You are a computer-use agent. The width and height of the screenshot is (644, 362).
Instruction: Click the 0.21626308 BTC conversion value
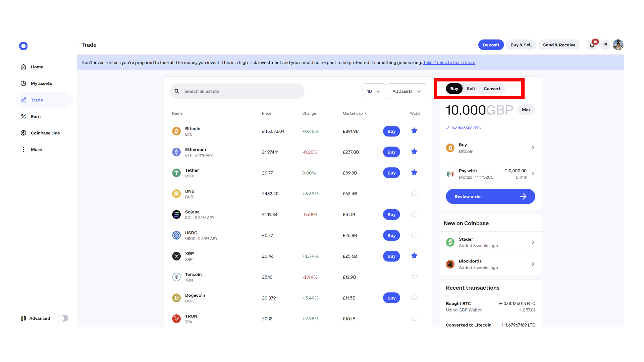466,128
